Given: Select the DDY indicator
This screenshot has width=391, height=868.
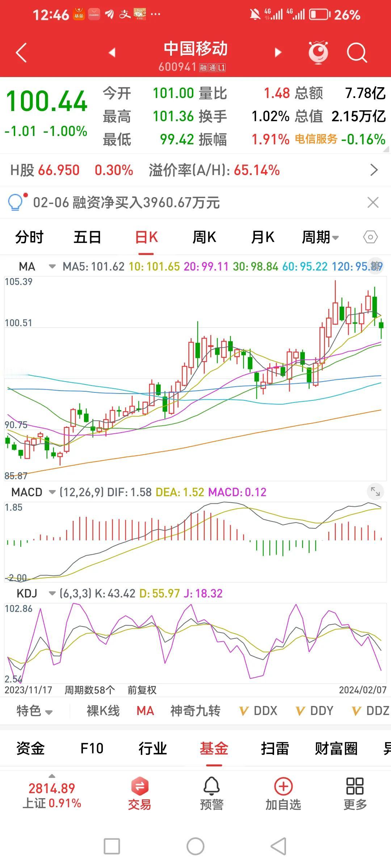Looking at the screenshot, I should pyautogui.click(x=315, y=711).
